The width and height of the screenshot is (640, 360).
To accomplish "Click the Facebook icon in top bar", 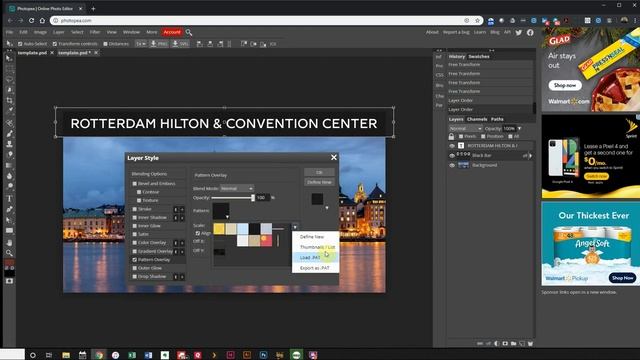I will 530,32.
